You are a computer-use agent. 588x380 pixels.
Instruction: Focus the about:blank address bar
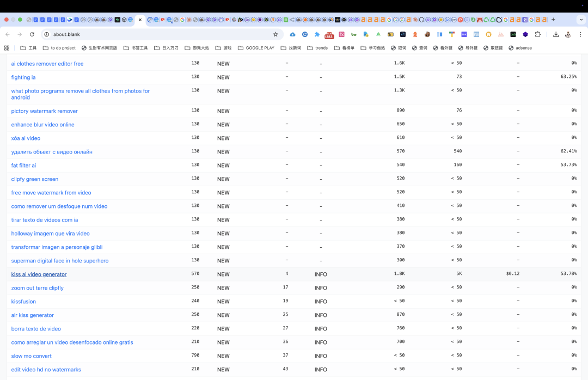[x=161, y=34]
